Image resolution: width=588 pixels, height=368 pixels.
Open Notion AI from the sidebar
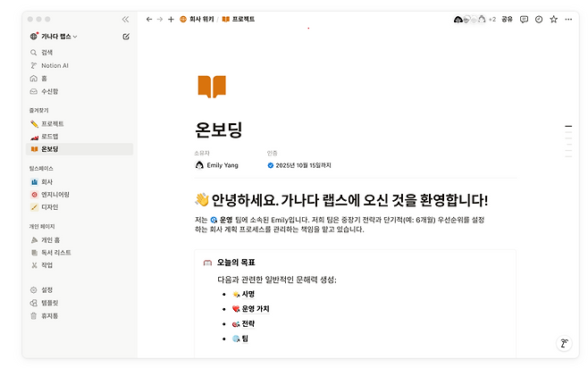(x=54, y=65)
